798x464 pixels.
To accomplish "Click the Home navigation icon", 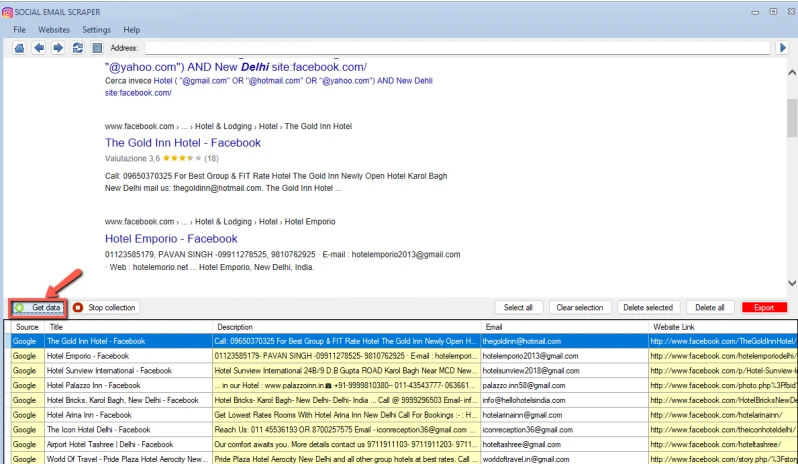I will pos(20,47).
